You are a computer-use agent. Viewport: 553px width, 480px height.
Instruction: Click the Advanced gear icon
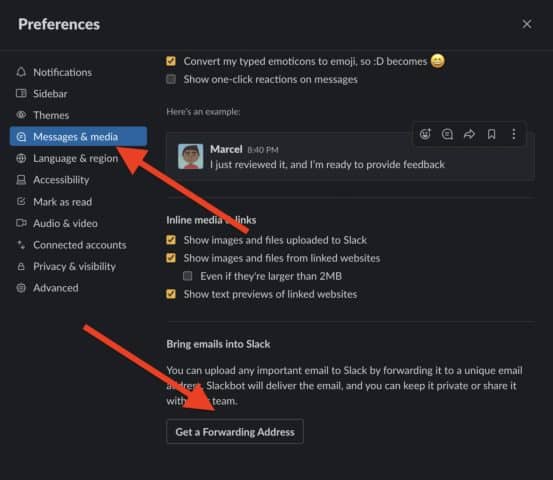coord(21,288)
